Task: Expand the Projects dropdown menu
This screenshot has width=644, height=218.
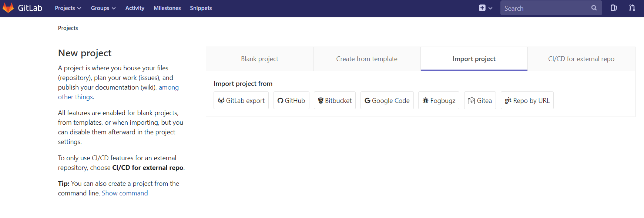Action: (x=68, y=8)
